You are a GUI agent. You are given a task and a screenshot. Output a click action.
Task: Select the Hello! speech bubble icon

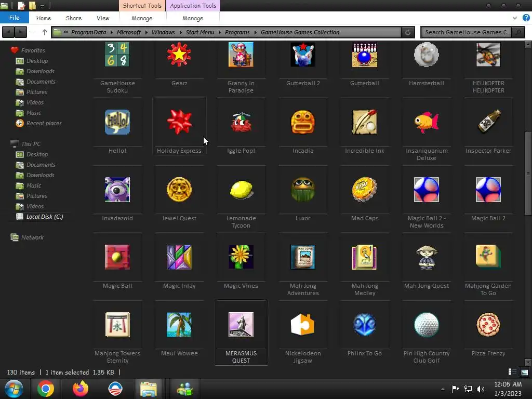point(117,122)
